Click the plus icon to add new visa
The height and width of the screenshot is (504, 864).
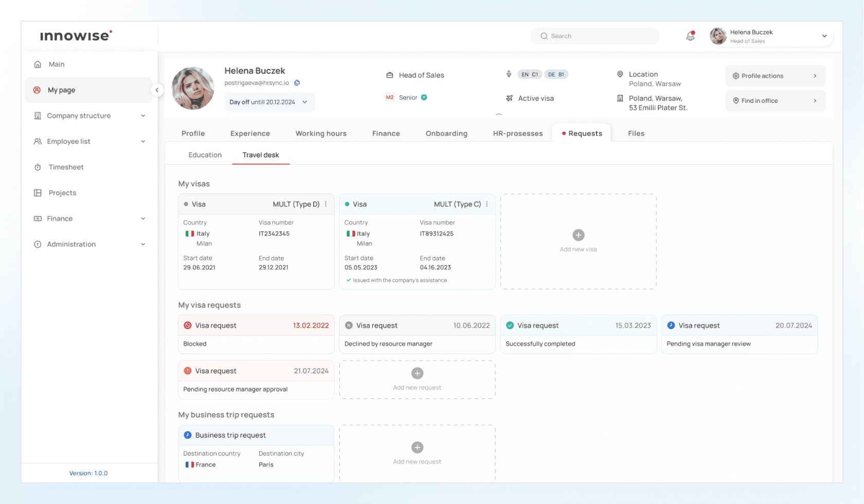578,235
